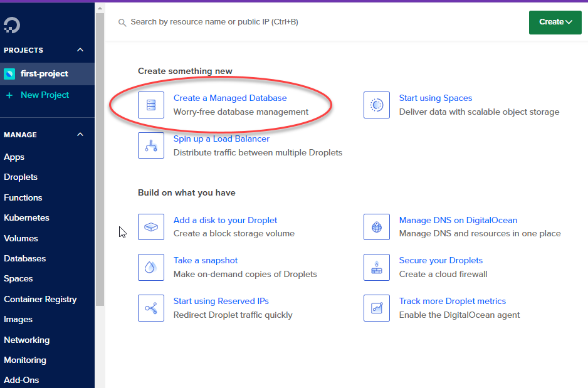Click the Reserved IPs icon

(x=151, y=308)
